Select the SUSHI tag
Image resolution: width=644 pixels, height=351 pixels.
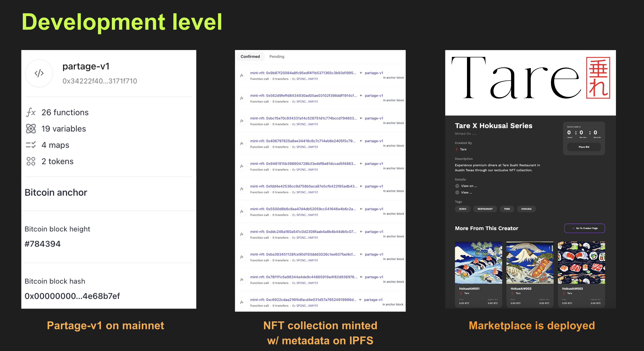462,209
